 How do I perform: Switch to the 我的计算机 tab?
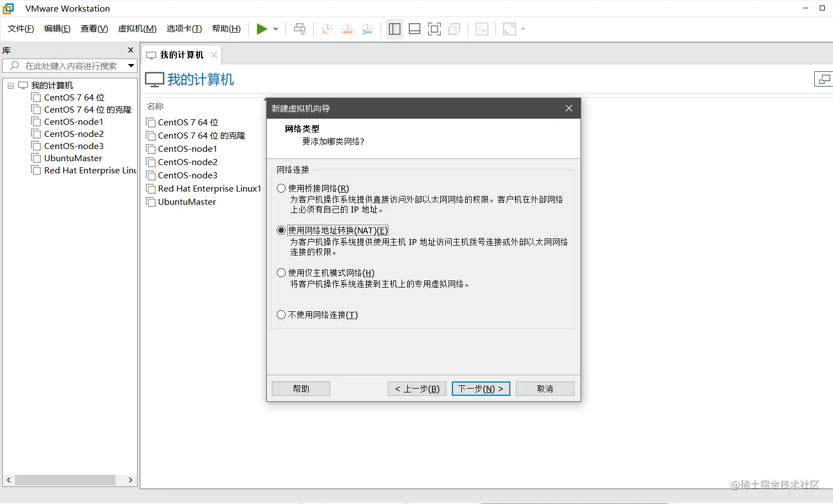[182, 55]
